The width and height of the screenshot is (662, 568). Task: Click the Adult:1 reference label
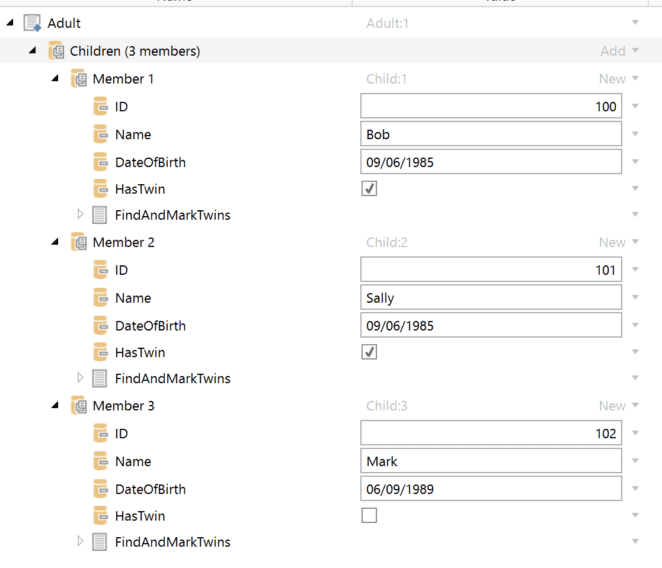click(387, 23)
